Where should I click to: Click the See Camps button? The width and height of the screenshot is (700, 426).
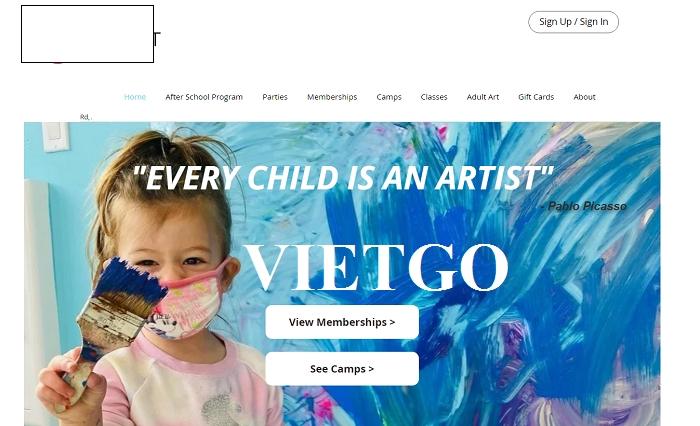342,369
